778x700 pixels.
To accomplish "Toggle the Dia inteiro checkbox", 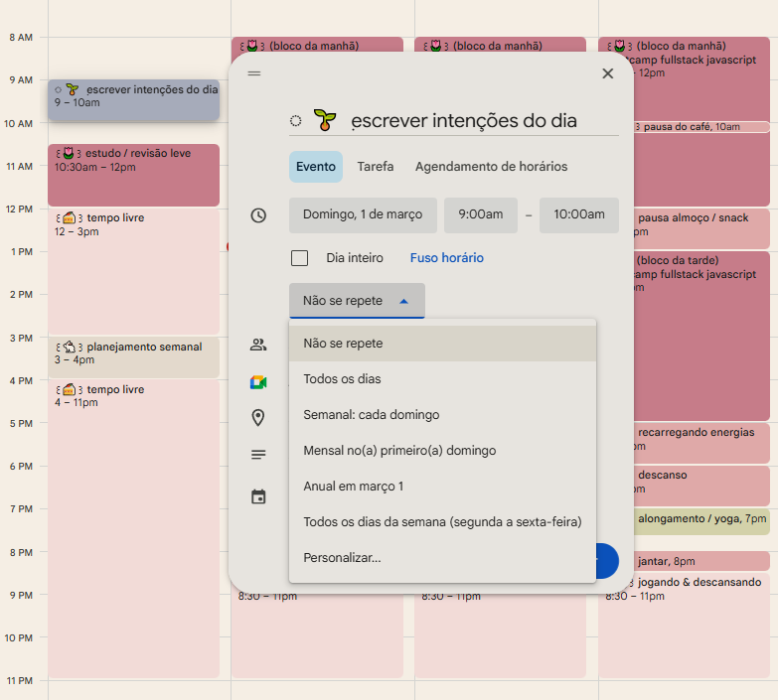I will tap(299, 258).
